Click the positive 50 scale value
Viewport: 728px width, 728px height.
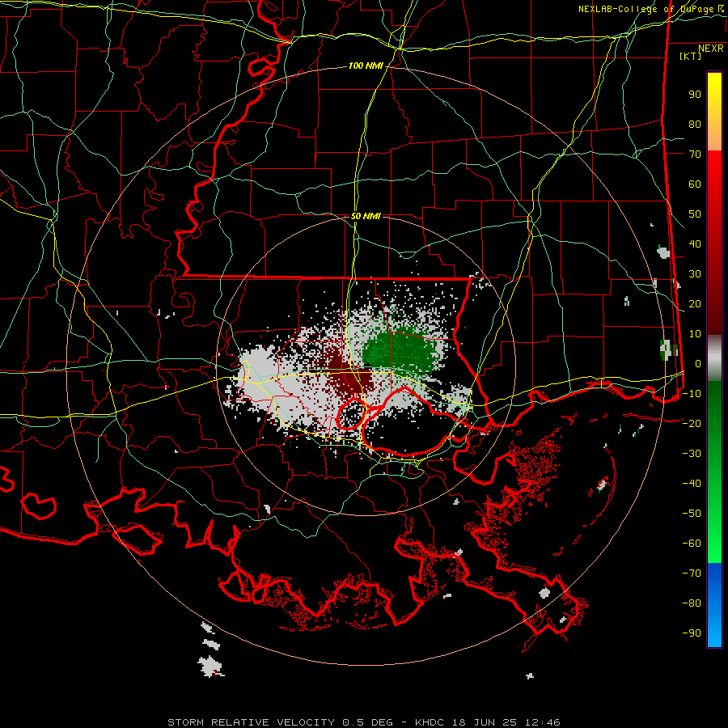[x=695, y=214]
